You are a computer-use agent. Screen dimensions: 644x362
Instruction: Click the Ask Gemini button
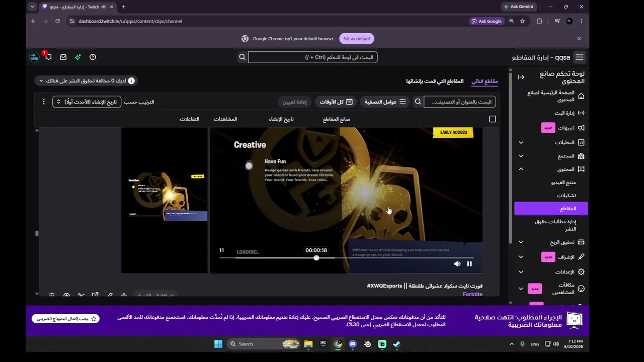518,7
